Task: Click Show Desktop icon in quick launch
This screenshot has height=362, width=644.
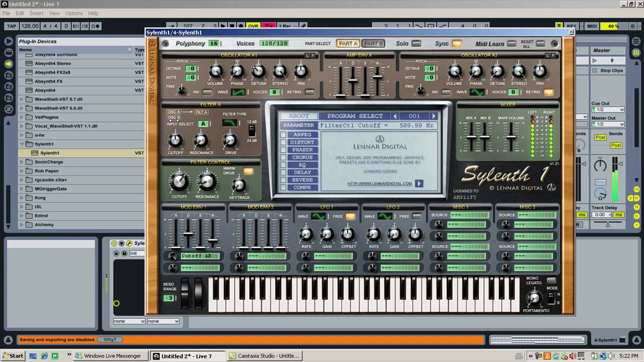Action: [33, 356]
